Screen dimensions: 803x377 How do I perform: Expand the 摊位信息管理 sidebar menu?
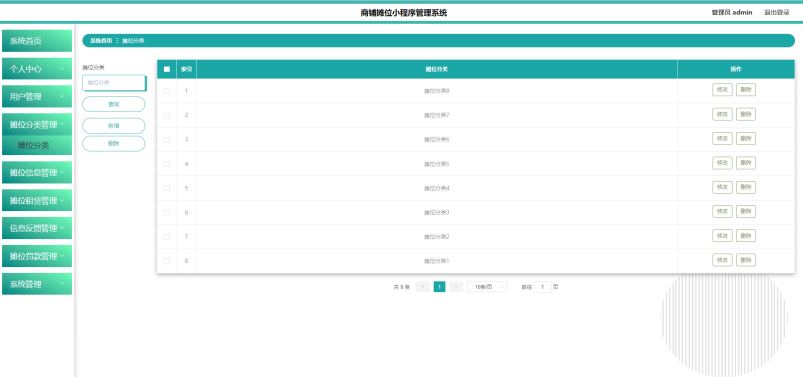[x=37, y=173]
